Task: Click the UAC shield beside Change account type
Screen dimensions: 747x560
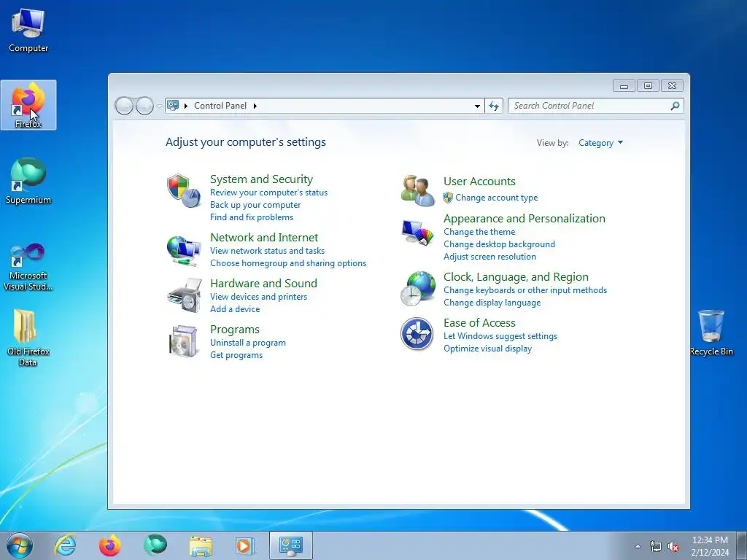Action: tap(448, 198)
